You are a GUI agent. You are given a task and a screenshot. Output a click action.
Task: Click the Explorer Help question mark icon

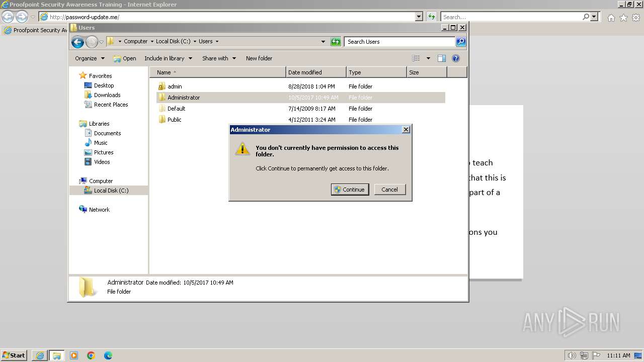coord(456,58)
